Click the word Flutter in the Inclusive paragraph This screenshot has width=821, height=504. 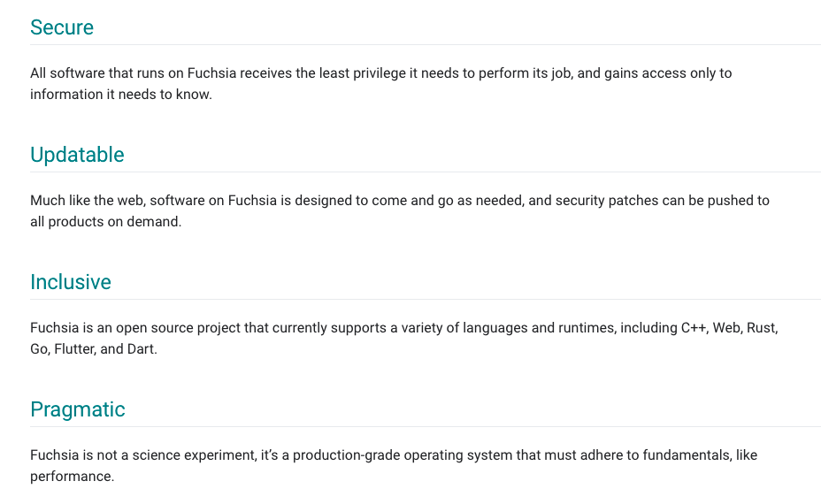[x=75, y=349]
